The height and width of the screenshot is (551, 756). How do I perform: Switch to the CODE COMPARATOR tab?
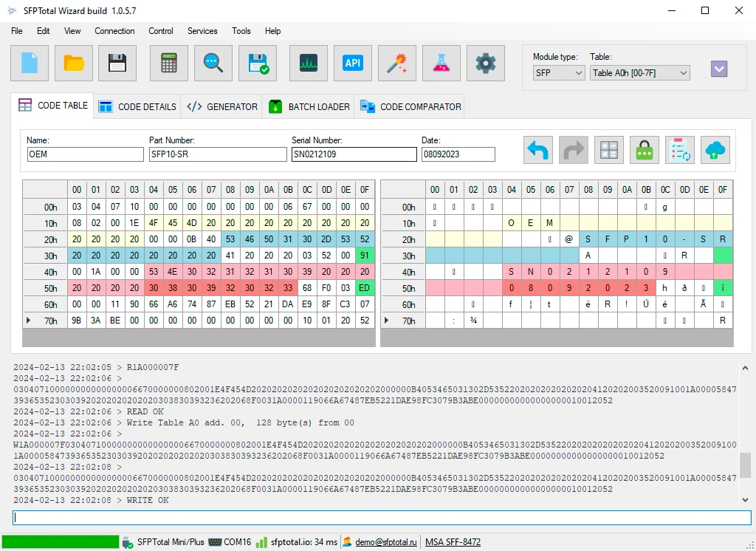pyautogui.click(x=410, y=106)
